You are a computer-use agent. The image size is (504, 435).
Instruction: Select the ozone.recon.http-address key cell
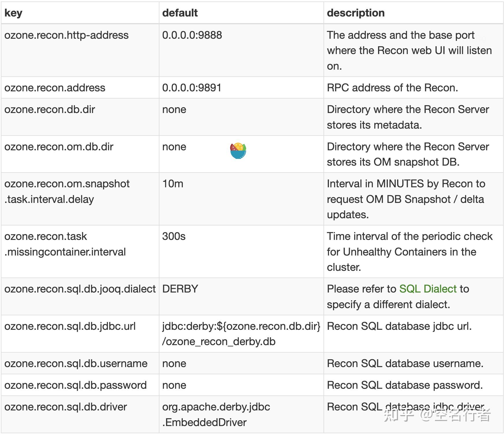pyautogui.click(x=66, y=35)
